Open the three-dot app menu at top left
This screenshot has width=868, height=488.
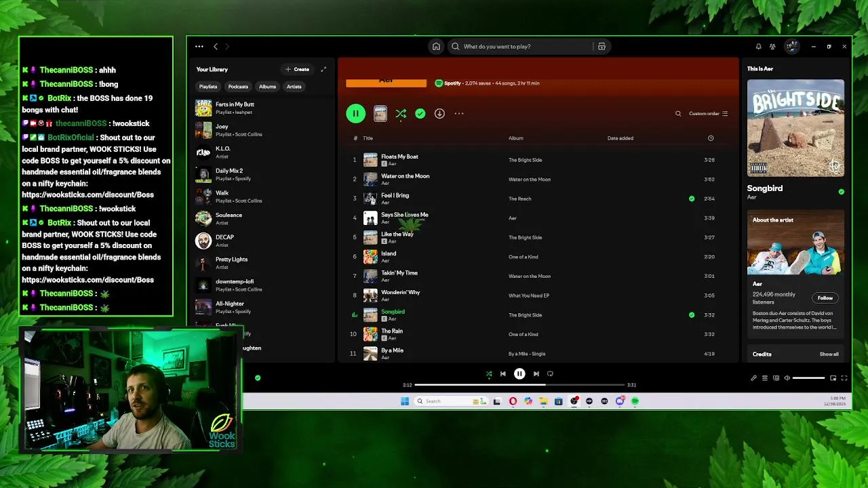pos(199,47)
